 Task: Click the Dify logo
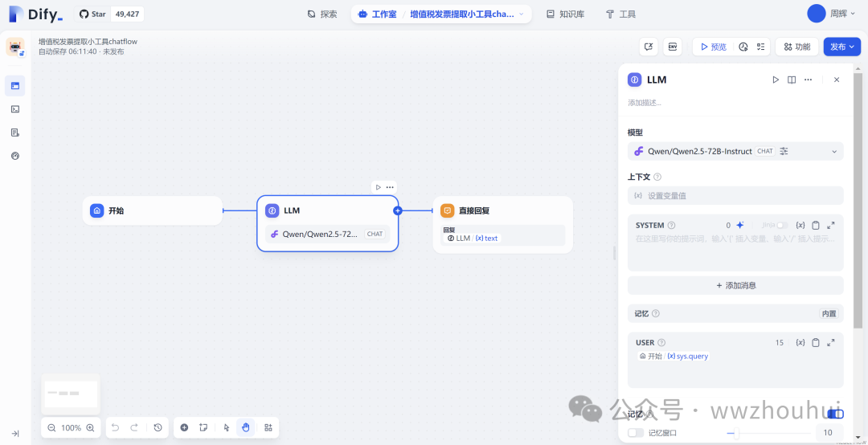36,14
